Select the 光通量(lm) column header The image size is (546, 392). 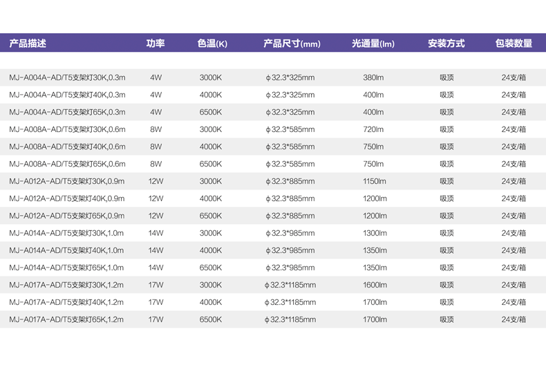(373, 44)
